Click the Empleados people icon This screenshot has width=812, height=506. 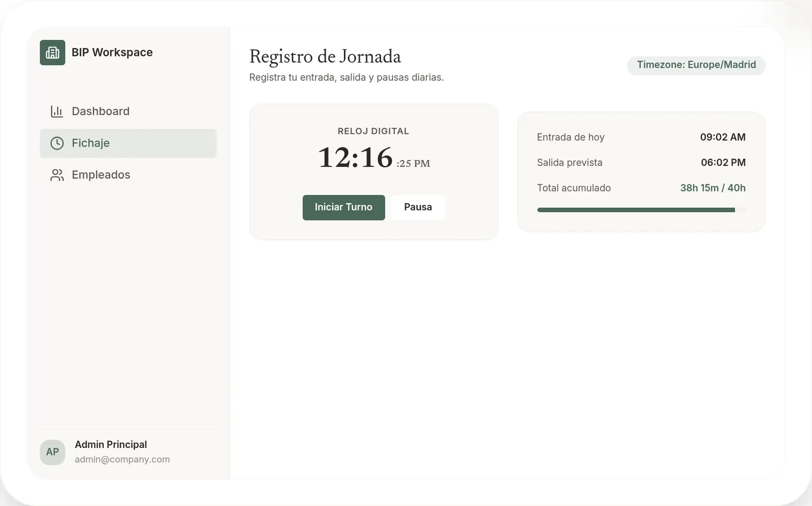57,175
